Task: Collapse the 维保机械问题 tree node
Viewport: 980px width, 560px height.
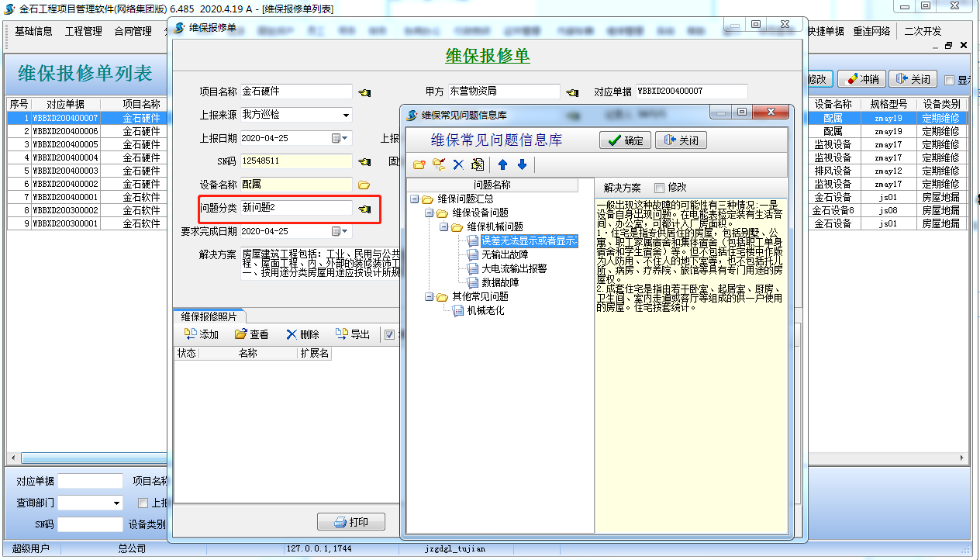Action: (x=444, y=227)
